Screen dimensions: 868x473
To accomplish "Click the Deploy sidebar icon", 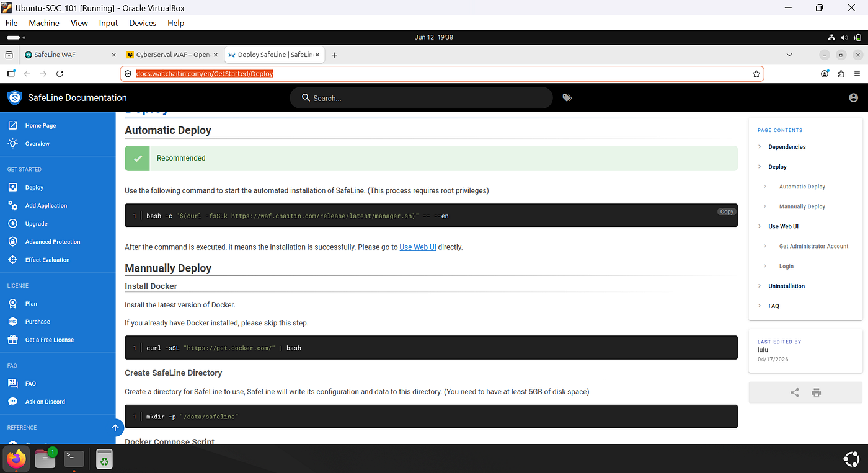I will point(12,187).
